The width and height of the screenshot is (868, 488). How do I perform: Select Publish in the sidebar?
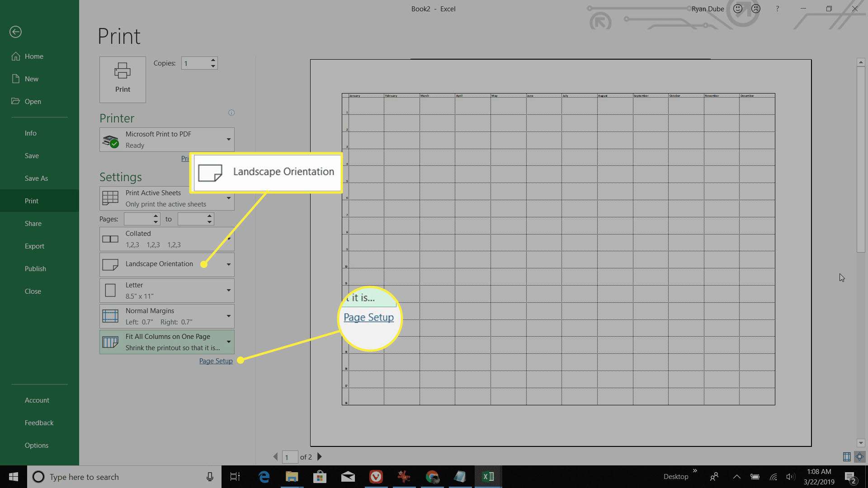point(39,269)
